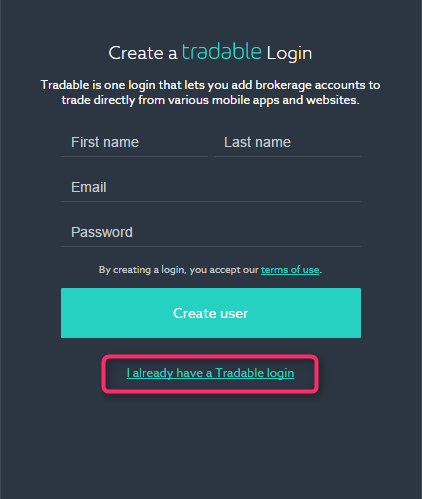The width and height of the screenshot is (422, 499).
Task: Click the underline beneath First name
Action: (x=134, y=156)
